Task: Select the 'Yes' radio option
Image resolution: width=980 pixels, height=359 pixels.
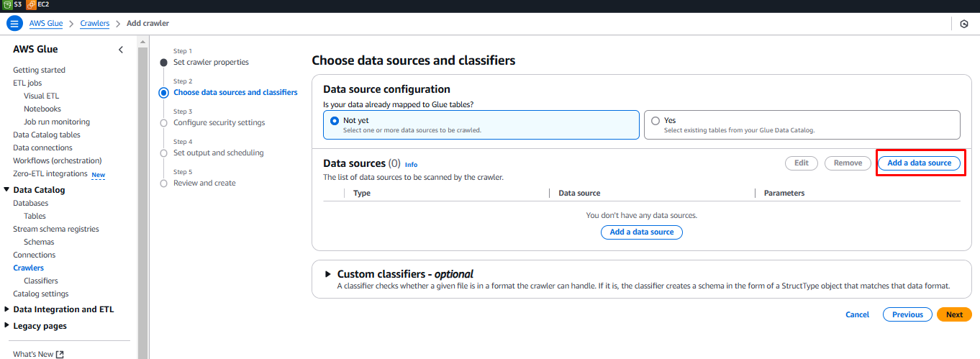Action: tap(655, 121)
